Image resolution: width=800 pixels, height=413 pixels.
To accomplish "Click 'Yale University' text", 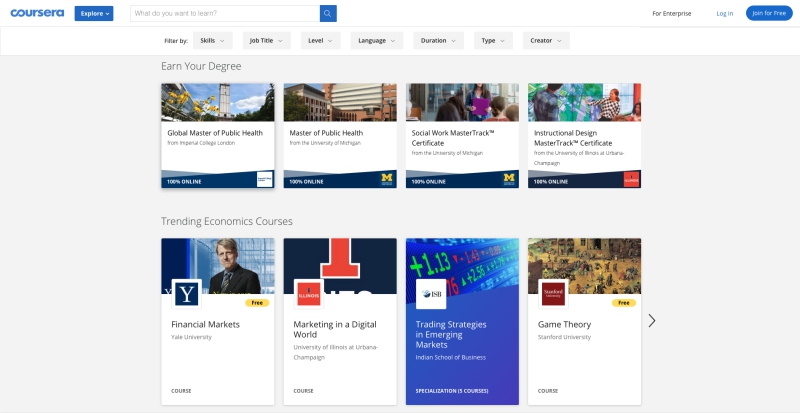I will coord(191,337).
